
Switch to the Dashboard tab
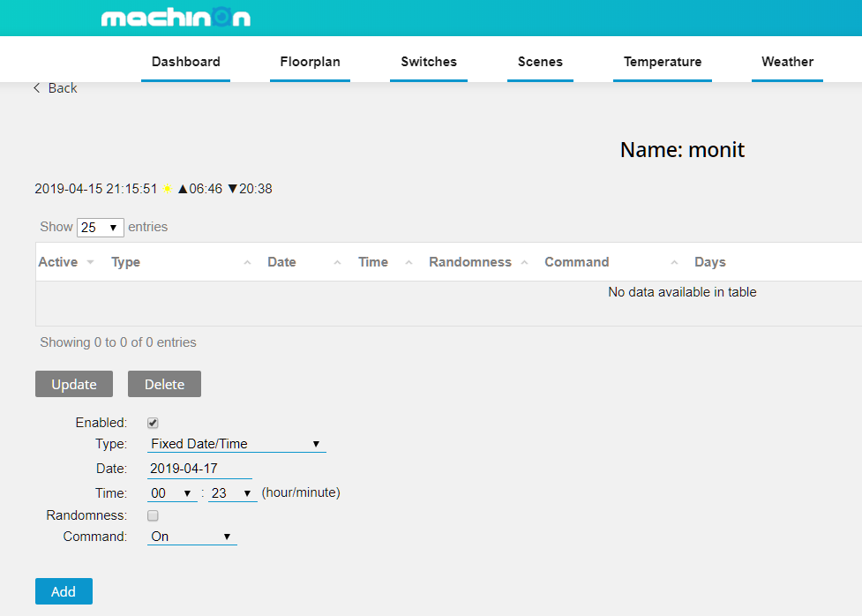pos(185,62)
